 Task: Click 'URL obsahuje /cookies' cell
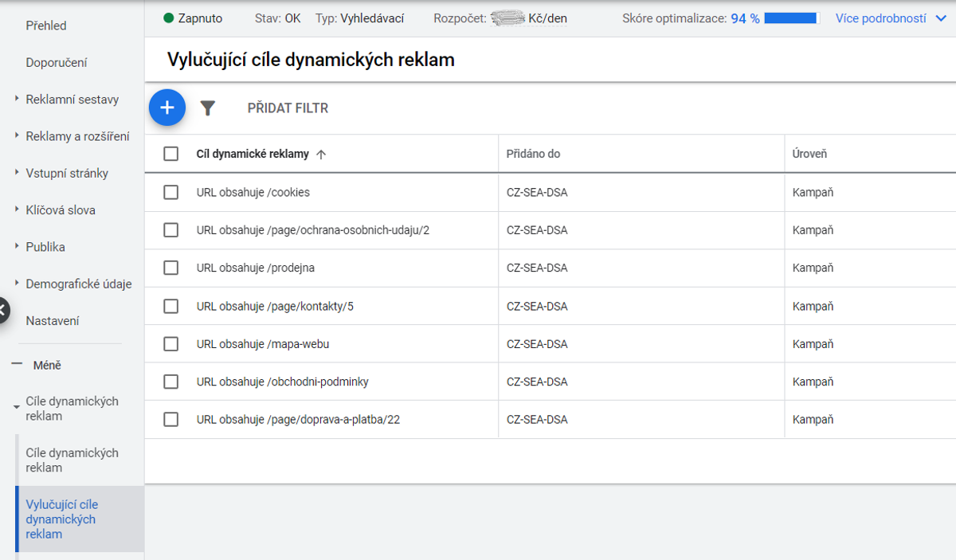(253, 192)
